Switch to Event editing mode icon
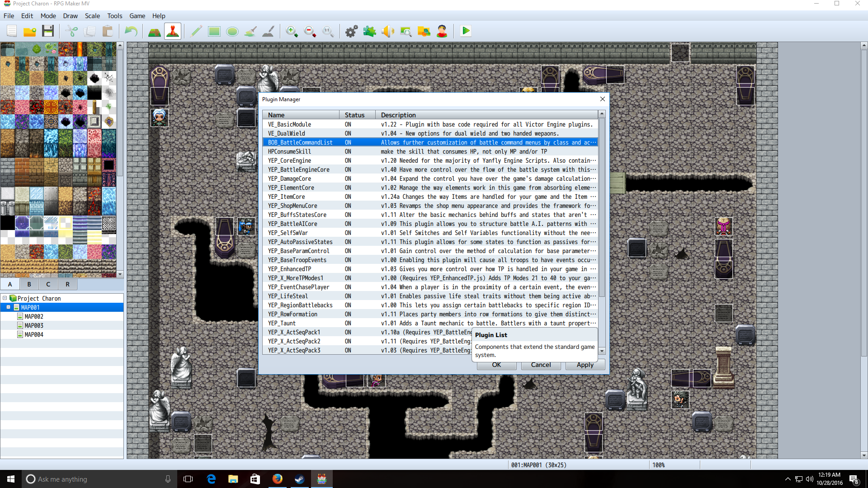Image resolution: width=868 pixels, height=488 pixels. click(x=173, y=31)
